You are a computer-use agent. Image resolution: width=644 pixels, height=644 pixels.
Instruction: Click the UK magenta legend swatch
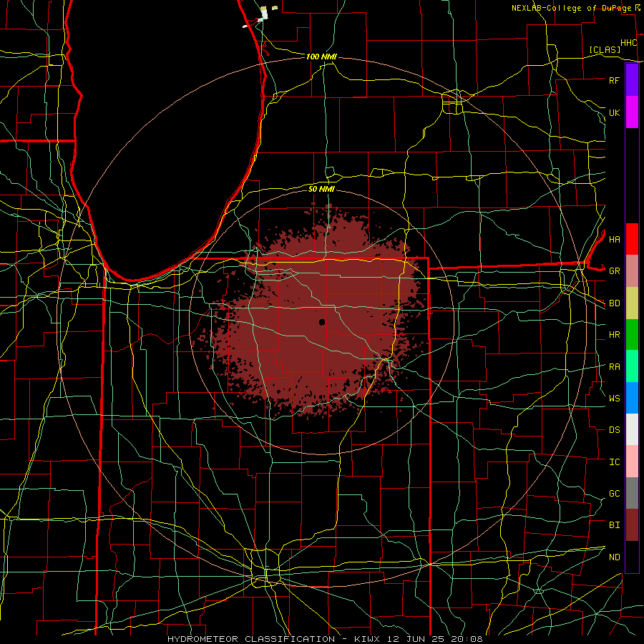(x=632, y=112)
